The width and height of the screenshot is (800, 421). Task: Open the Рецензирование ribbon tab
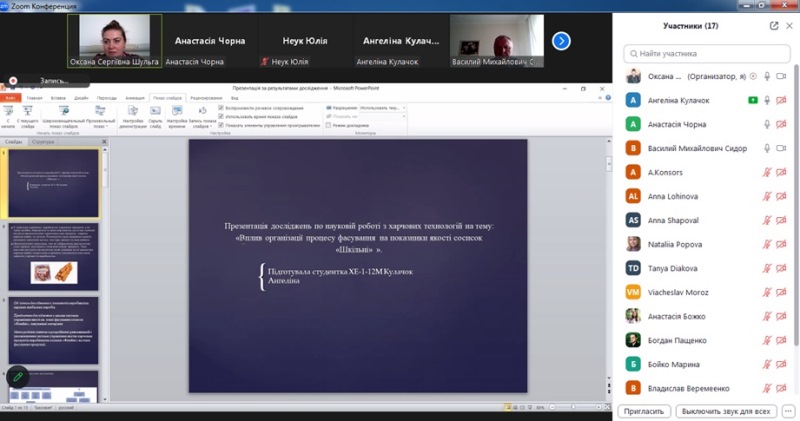click(206, 98)
